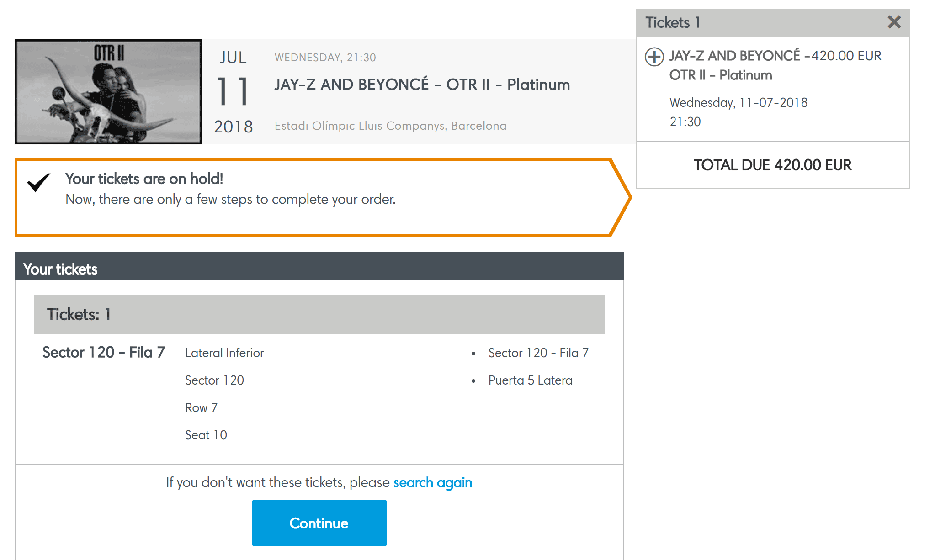
Task: Close the Tickets summary panel
Action: [x=894, y=22]
